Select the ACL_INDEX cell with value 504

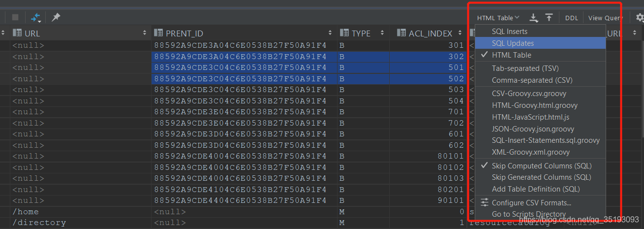click(x=428, y=101)
